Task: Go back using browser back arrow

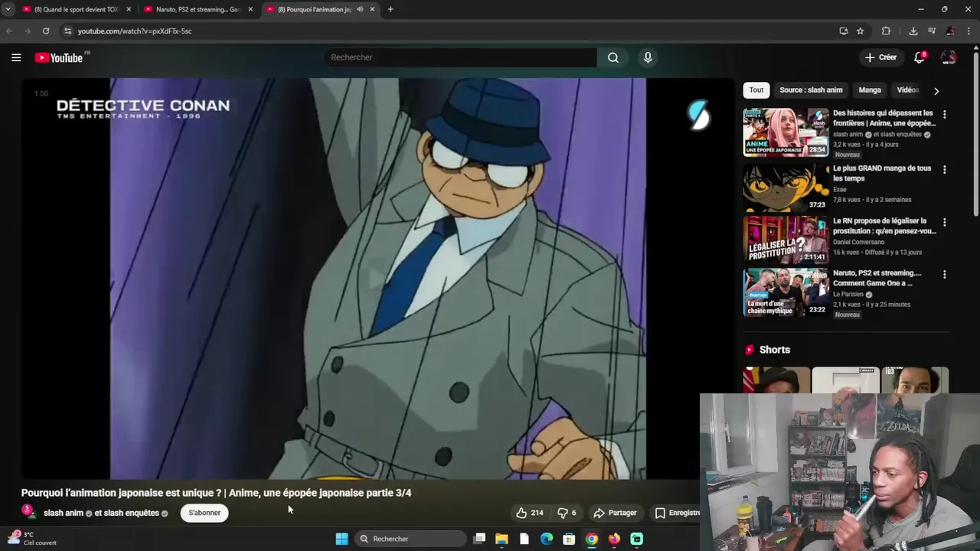Action: pos(9,31)
